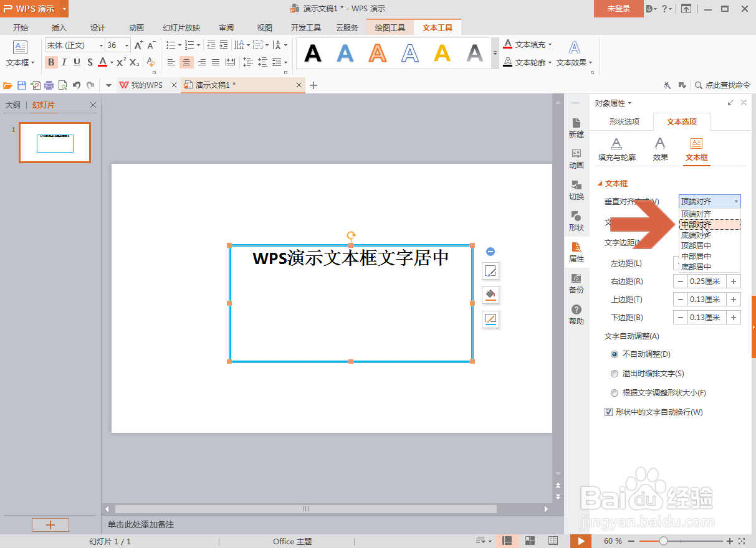Apply superscript formatting

[121, 62]
